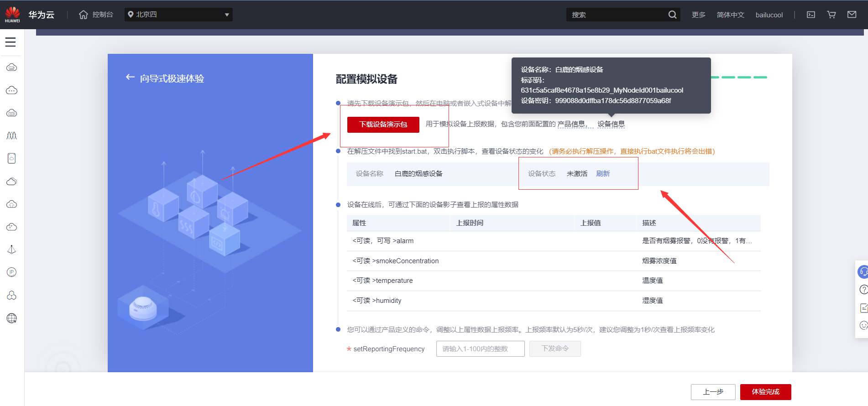Image resolution: width=868 pixels, height=406 pixels.
Task: Open the cloud with three dots sidebar service
Action: pos(12,90)
